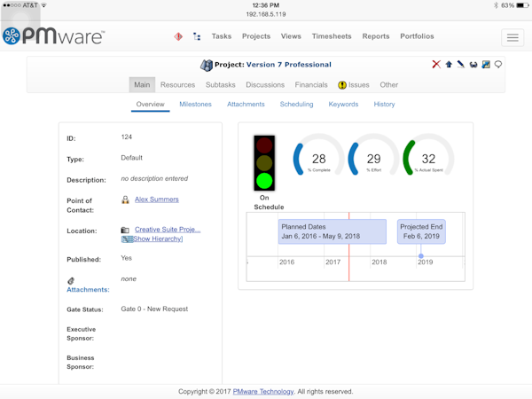Switch to the Resources tab
The height and width of the screenshot is (399, 532).
177,85
